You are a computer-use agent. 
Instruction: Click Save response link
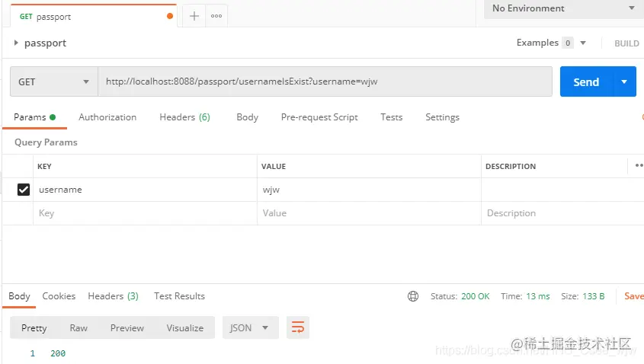coord(634,296)
